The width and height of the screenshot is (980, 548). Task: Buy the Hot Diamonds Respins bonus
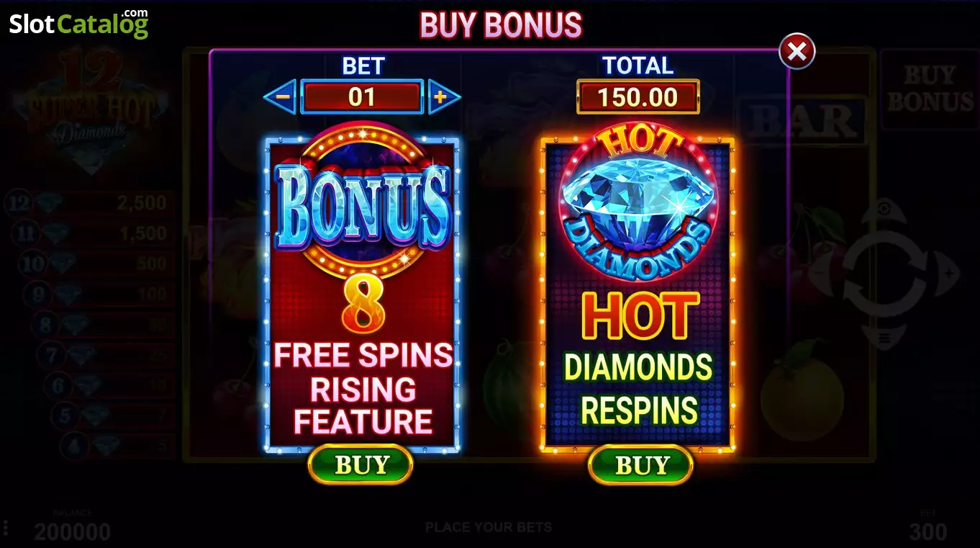pyautogui.click(x=640, y=465)
